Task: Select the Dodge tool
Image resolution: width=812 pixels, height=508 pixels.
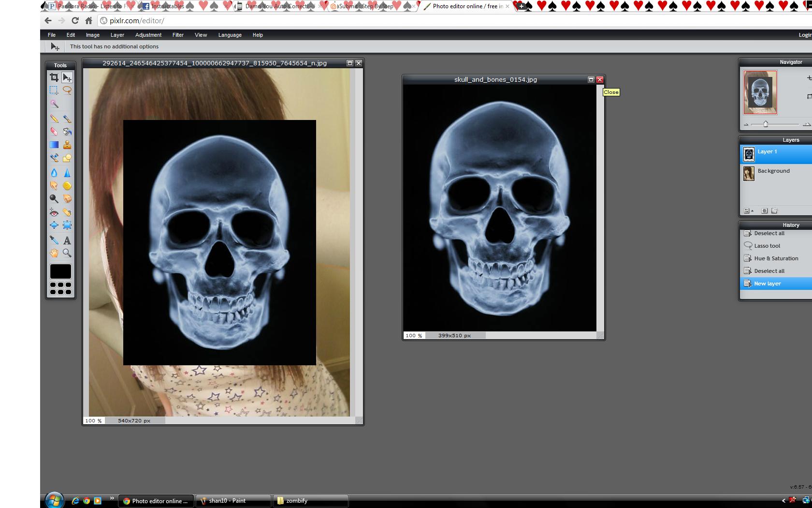Action: point(54,199)
